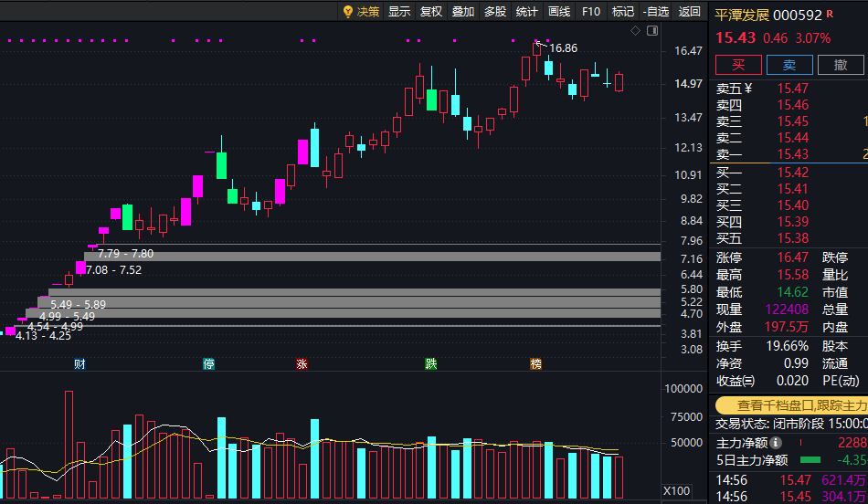868x504 pixels.
Task: Click the blue 卖 sell button
Action: pyautogui.click(x=789, y=65)
